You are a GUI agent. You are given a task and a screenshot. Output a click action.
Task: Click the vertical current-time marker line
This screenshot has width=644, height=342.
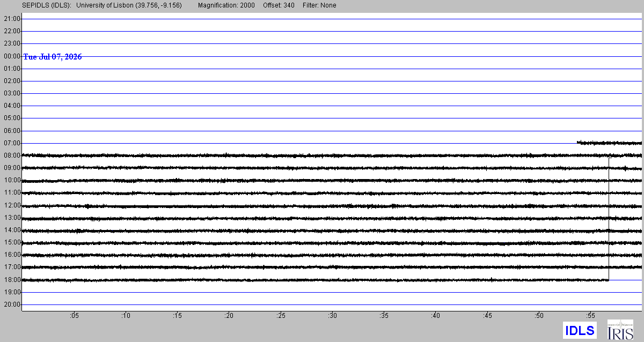609,219
